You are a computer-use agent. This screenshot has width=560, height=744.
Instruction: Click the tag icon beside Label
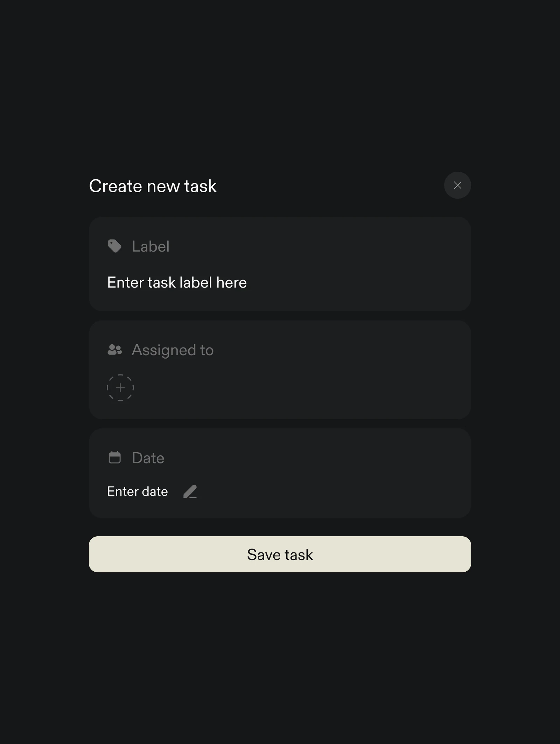tap(114, 246)
